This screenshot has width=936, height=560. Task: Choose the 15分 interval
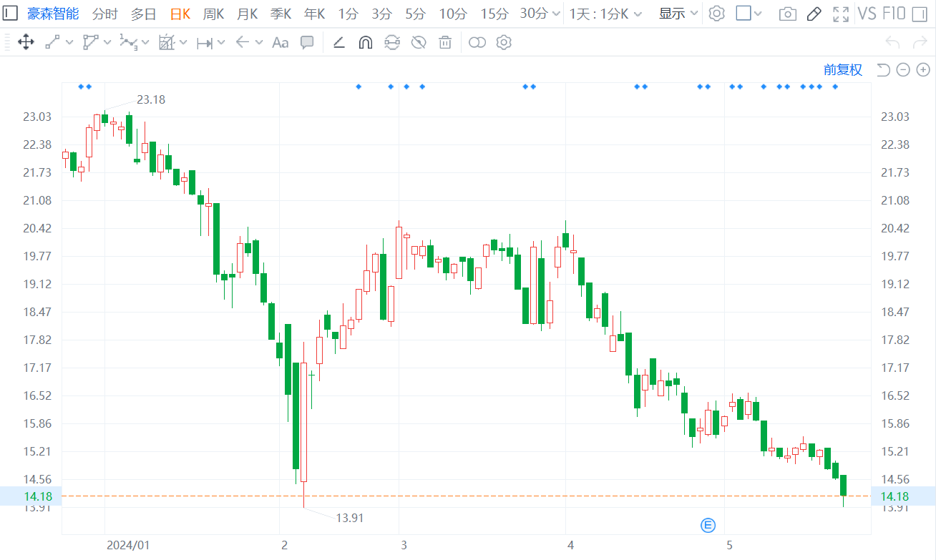[494, 13]
